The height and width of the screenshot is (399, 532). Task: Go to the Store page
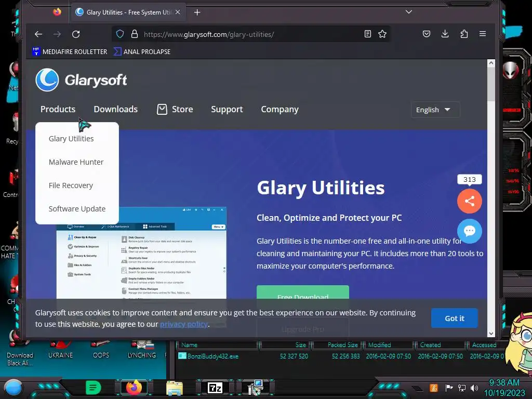[x=175, y=109]
